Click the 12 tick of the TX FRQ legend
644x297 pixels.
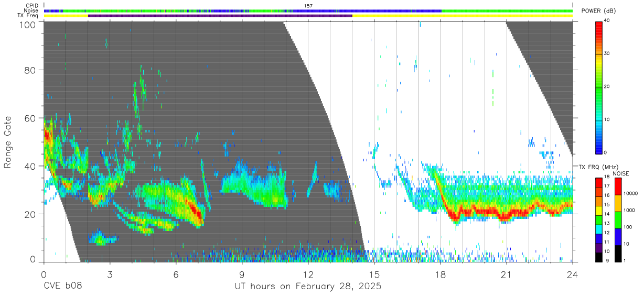pos(607,233)
